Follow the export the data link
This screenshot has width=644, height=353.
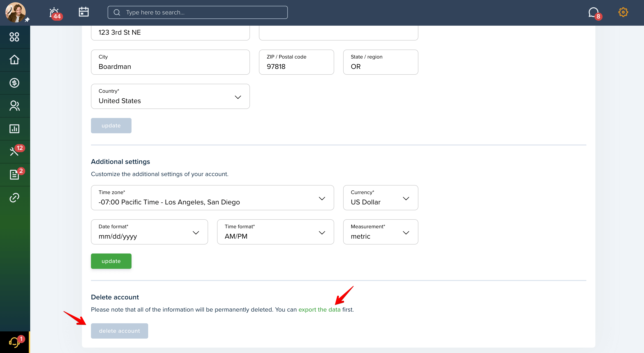[320, 310]
